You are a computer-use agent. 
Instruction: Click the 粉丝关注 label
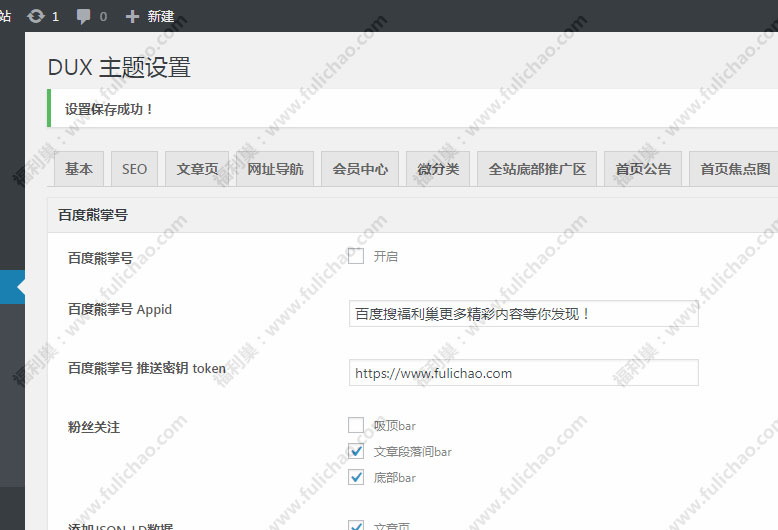[x=94, y=427]
